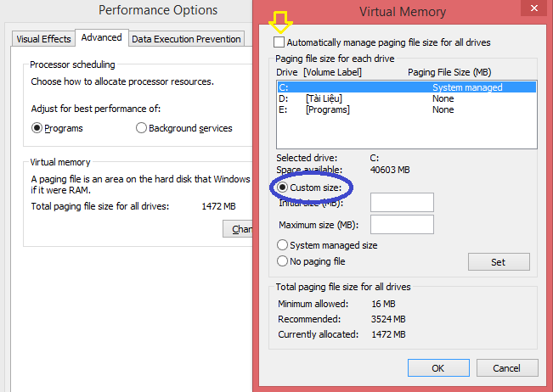The width and height of the screenshot is (553, 392).
Task: Select the System managed size option
Action: (x=283, y=245)
